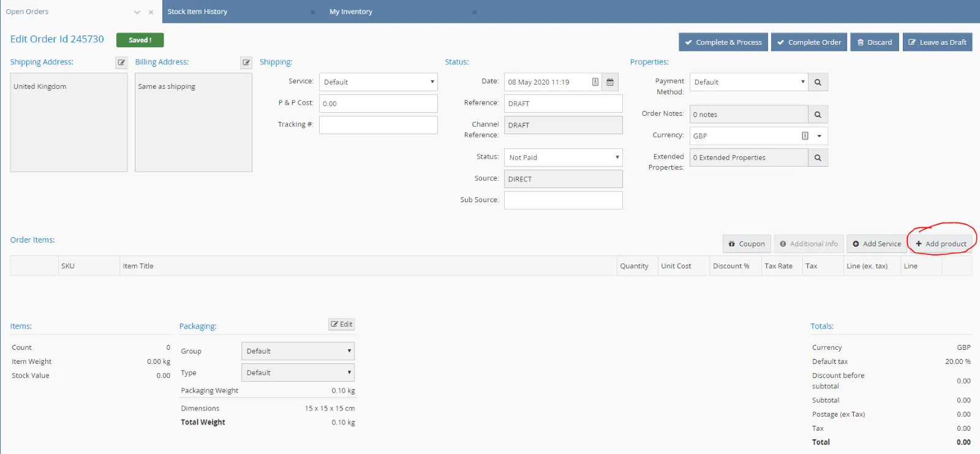Click the icon inside the Date field

click(595, 82)
